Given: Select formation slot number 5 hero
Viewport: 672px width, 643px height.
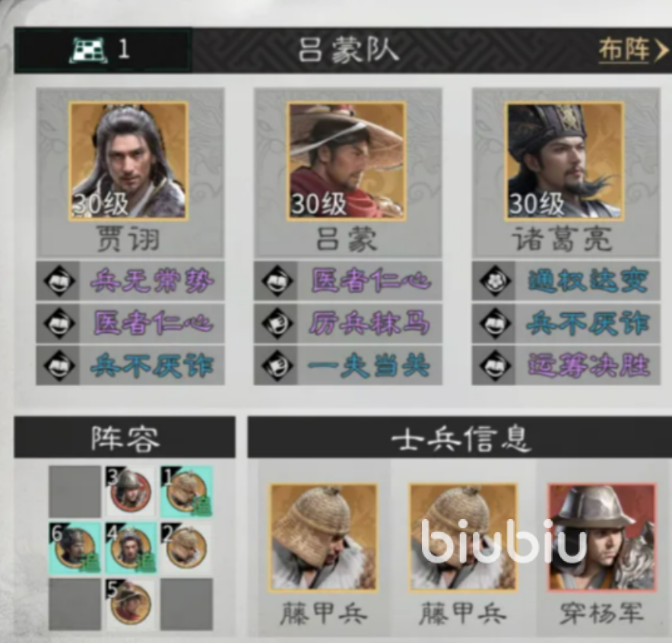Looking at the screenshot, I should (130, 604).
